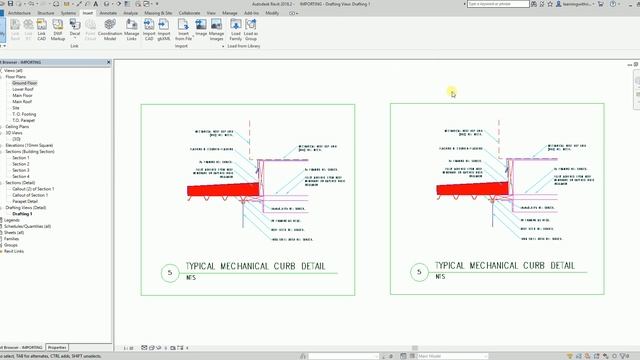The height and width of the screenshot is (360, 640).
Task: Open the Manage ribbon tab
Action: [229, 13]
